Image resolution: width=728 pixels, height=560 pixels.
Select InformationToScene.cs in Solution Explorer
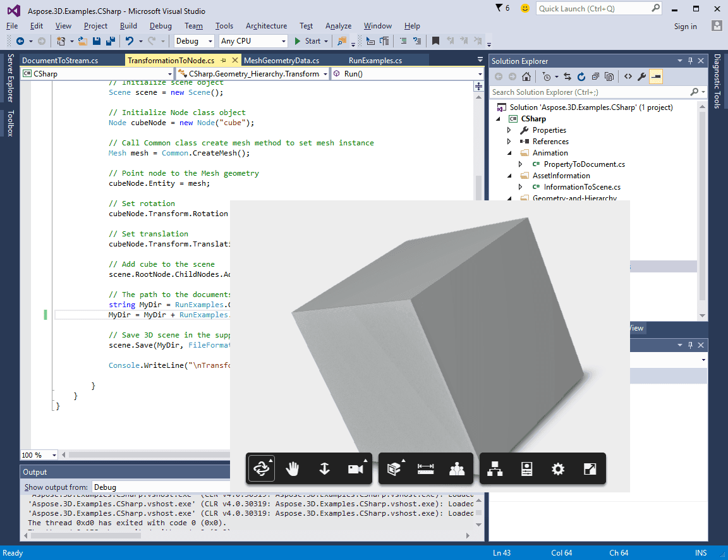click(582, 187)
